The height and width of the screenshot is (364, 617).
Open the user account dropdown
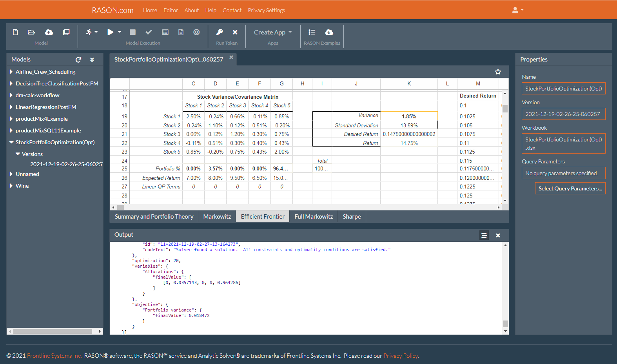517,10
